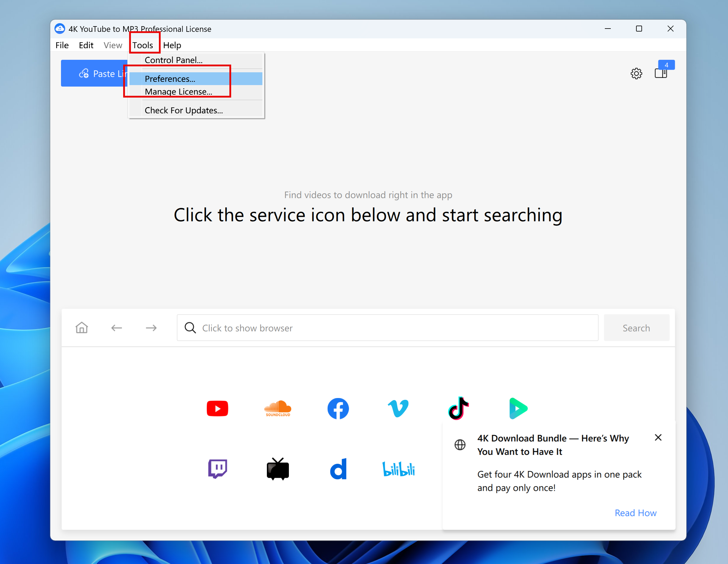This screenshot has width=728, height=564.
Task: Go to browser home page
Action: [82, 328]
